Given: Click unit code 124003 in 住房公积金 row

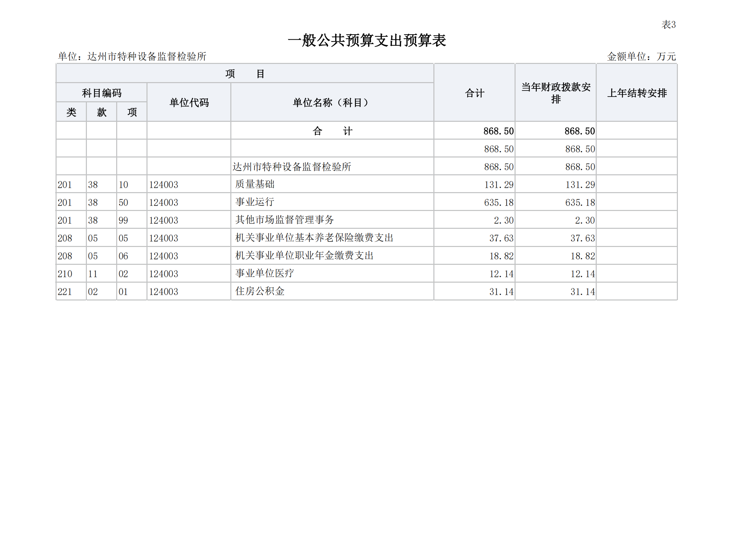Looking at the screenshot, I should click(x=164, y=291).
